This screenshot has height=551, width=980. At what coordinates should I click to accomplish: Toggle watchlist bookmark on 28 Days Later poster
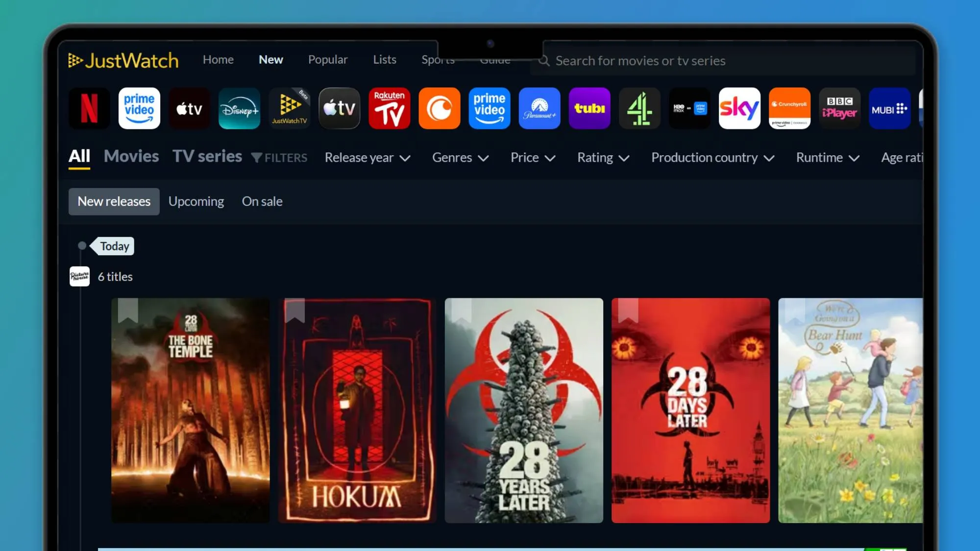pos(628,310)
